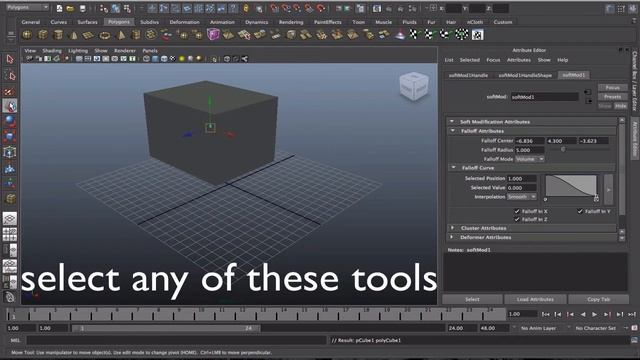This screenshot has width=640, height=360.
Task: Collapse Soft Modification Attributes section
Action: (452, 122)
